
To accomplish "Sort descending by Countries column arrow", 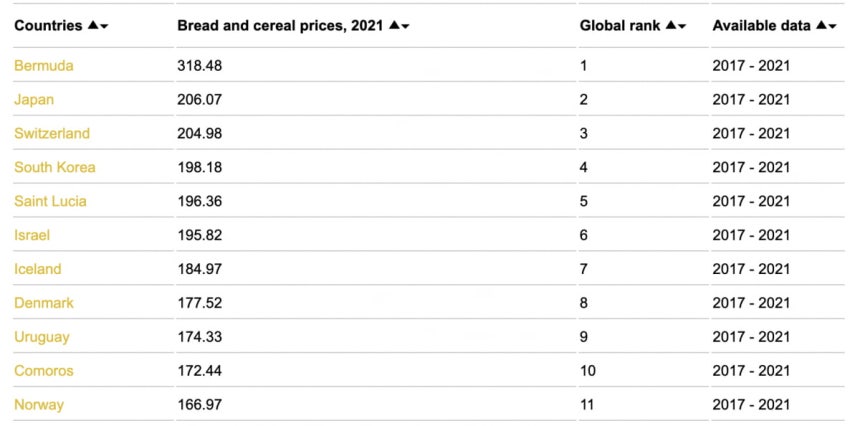I will pos(104,27).
